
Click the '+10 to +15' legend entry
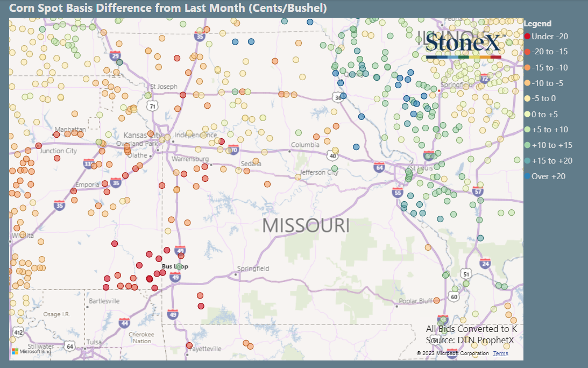click(548, 145)
